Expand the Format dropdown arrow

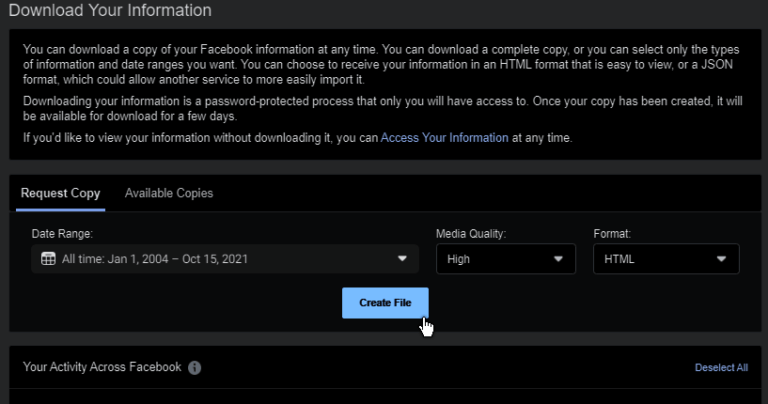(721, 259)
